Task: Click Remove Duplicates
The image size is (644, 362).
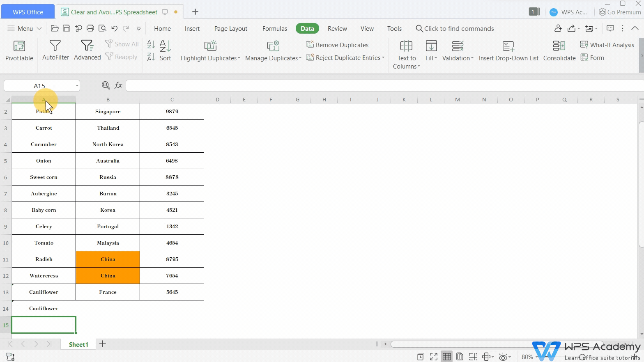Action: point(337,45)
